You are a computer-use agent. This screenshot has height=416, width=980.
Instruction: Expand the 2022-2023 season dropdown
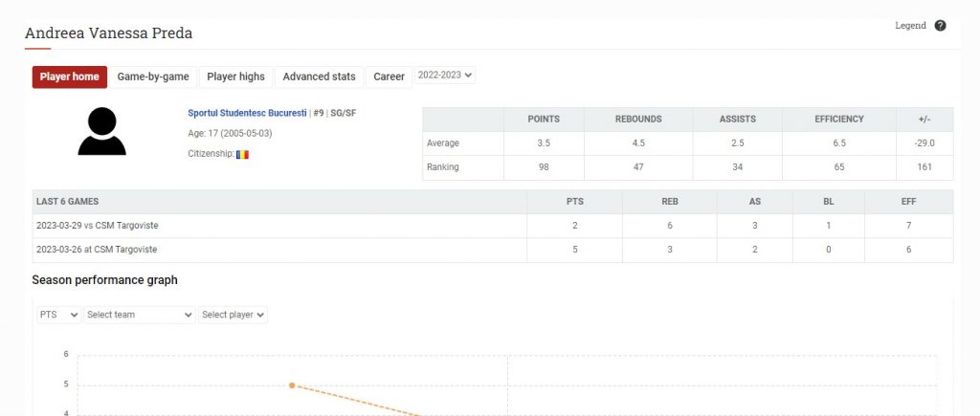445,76
